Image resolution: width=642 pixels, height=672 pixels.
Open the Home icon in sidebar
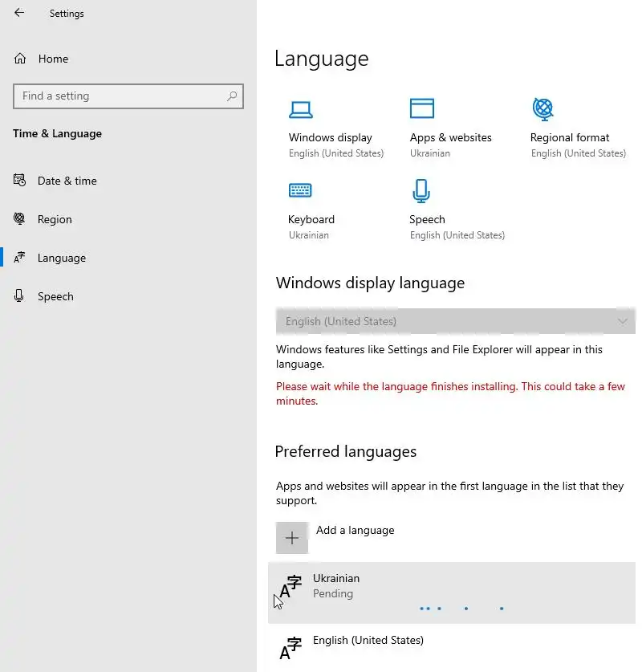point(20,59)
